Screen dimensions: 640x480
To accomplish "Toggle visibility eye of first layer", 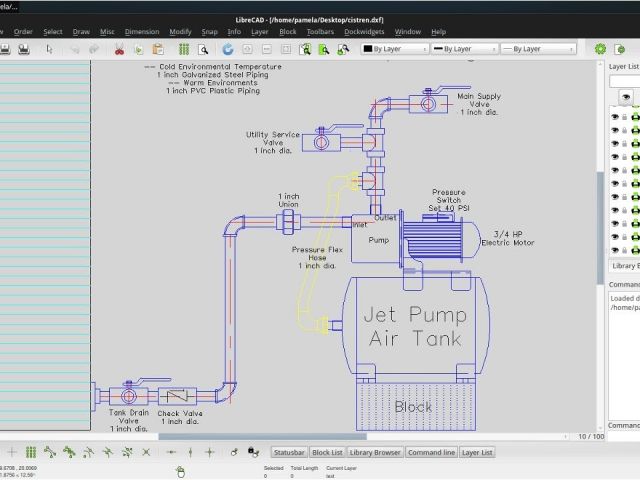I will pos(614,117).
